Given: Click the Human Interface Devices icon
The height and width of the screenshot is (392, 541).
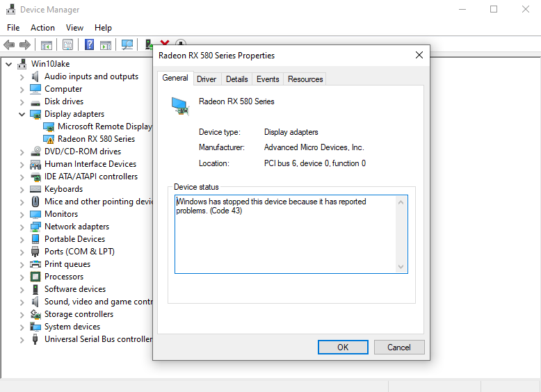Looking at the screenshot, I should (35, 165).
